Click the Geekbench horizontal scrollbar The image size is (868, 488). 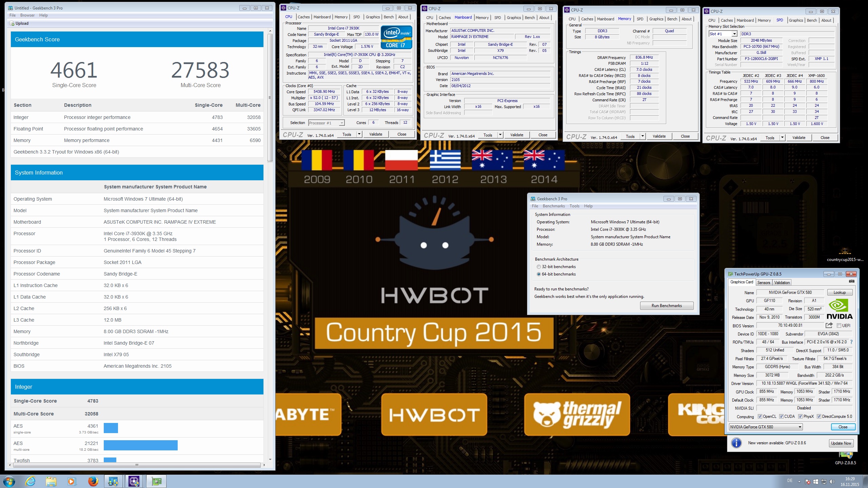click(x=137, y=465)
